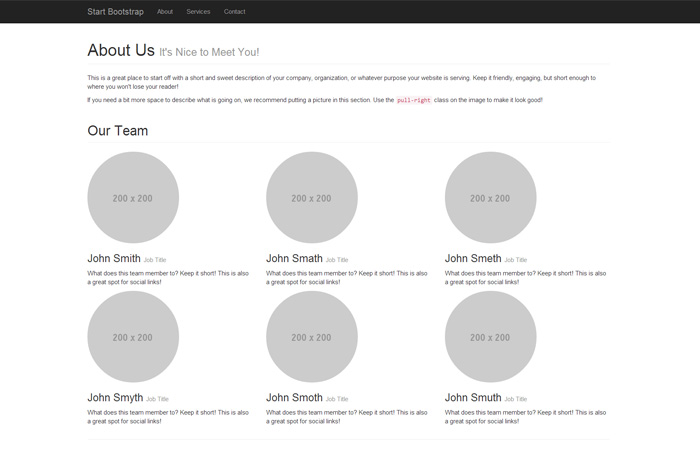Click John Smith's 200 x 200 avatar

point(133,197)
